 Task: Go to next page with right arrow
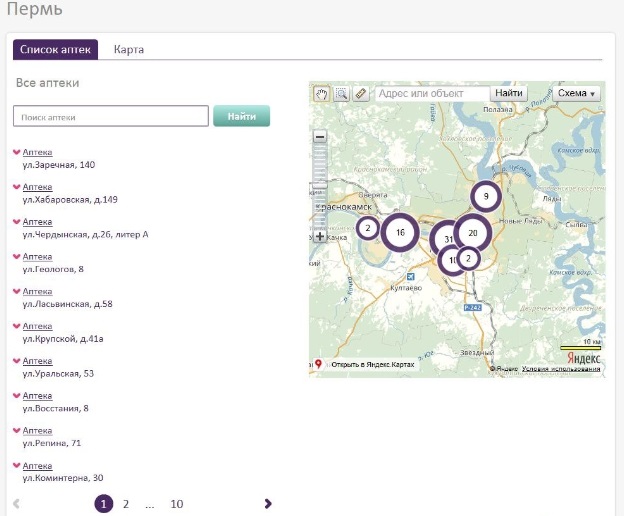pyautogui.click(x=268, y=504)
